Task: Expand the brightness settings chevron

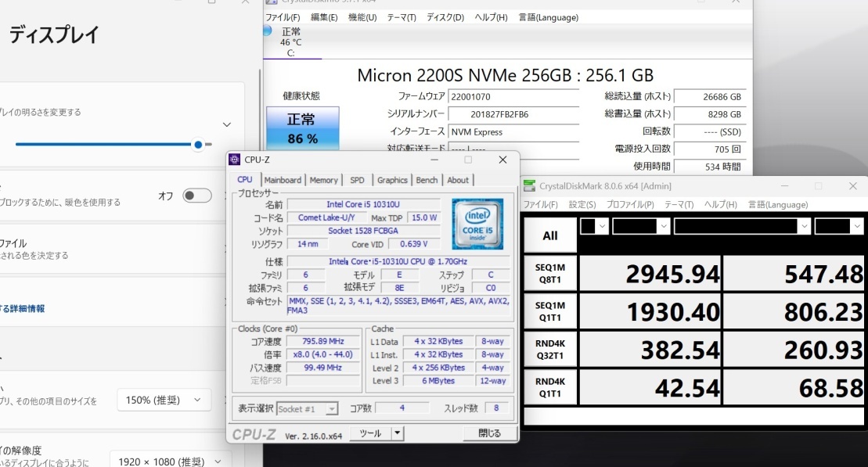Action: [227, 124]
